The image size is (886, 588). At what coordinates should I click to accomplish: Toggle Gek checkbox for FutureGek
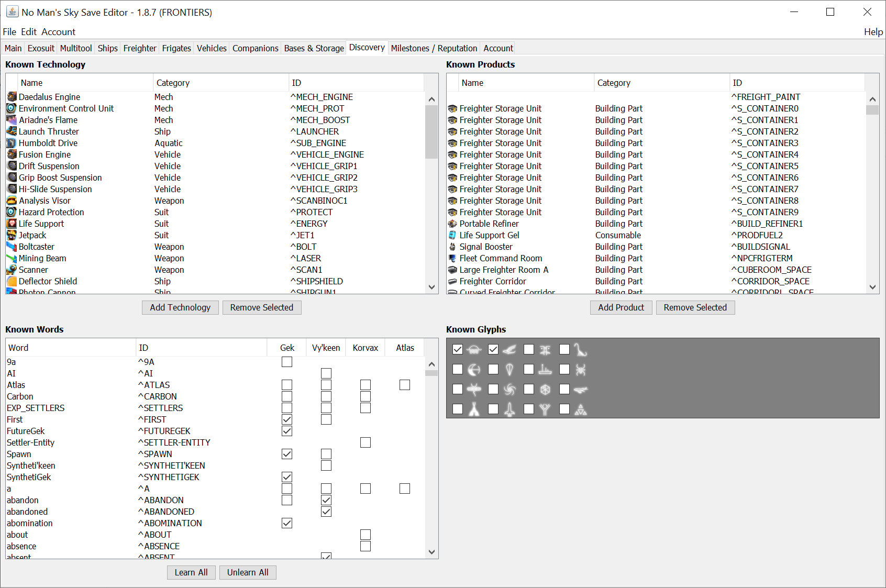[x=287, y=431]
